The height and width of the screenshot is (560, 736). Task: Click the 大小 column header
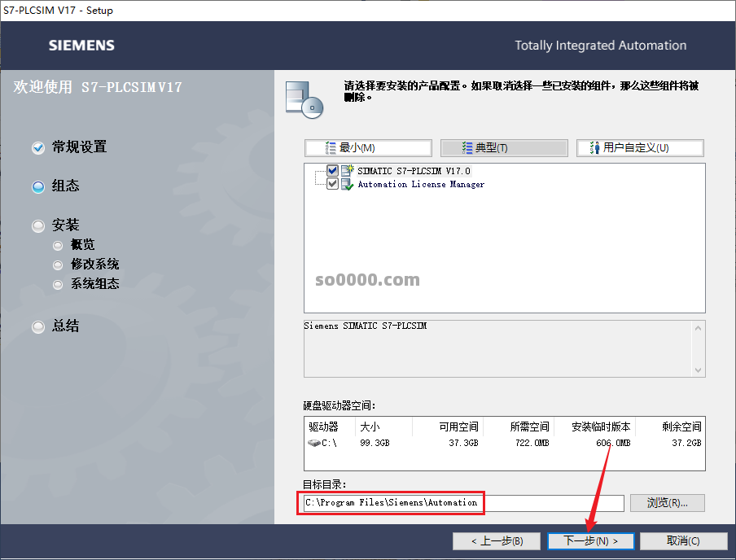click(384, 427)
